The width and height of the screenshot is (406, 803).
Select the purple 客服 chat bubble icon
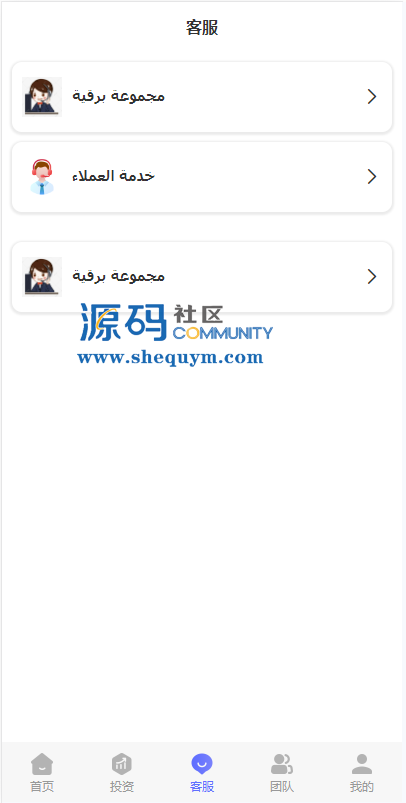tap(202, 764)
